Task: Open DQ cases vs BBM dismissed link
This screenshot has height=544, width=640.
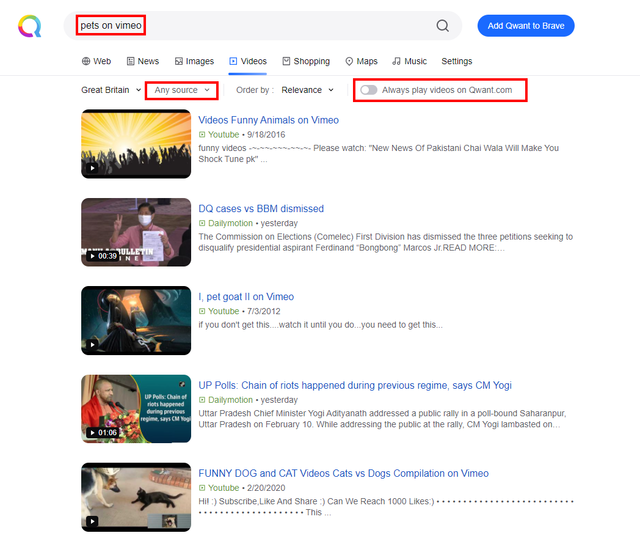Action: (x=261, y=209)
